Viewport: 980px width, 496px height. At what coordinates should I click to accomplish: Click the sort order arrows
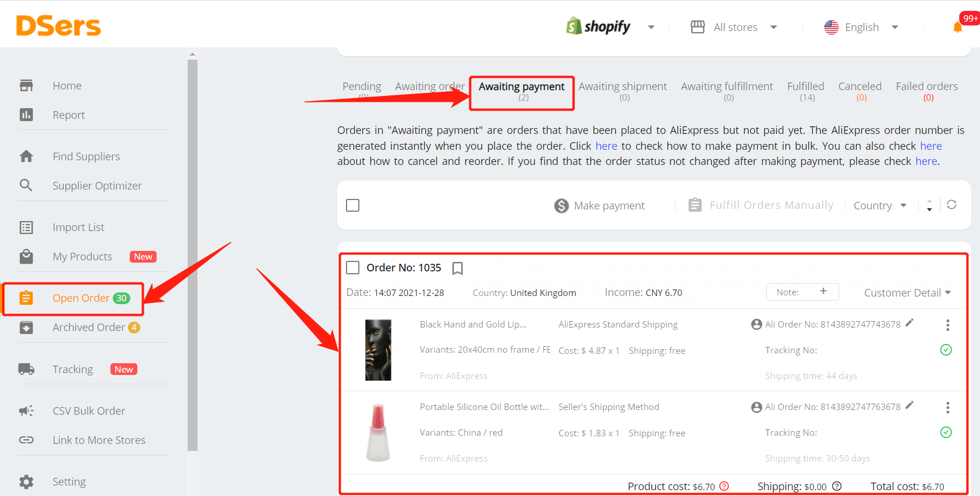tap(929, 205)
